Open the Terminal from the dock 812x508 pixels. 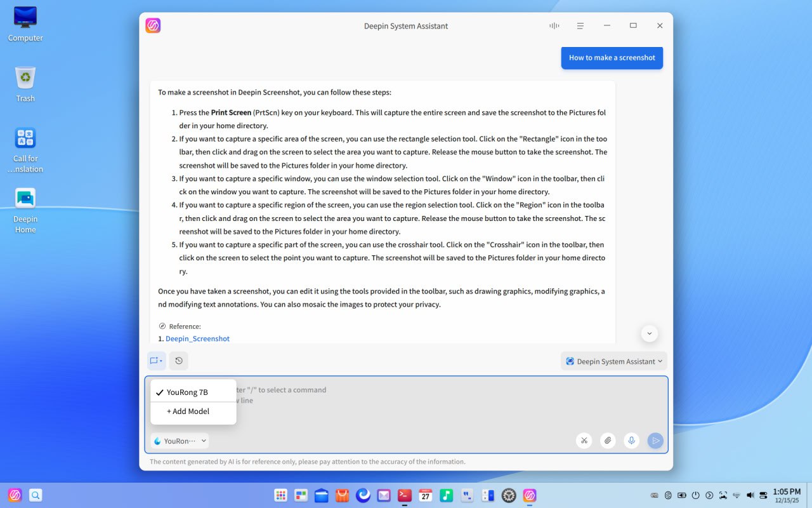click(x=405, y=495)
